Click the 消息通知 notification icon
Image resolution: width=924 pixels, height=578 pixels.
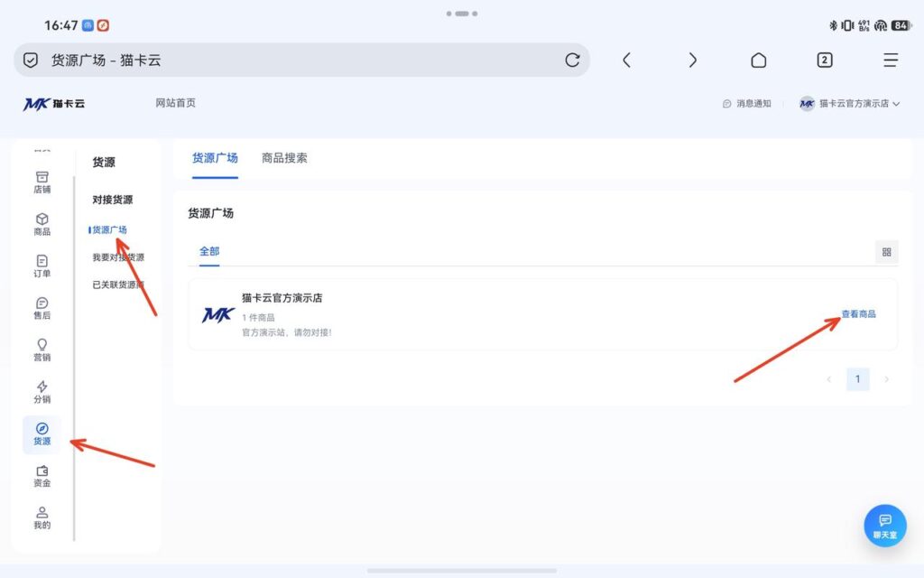[x=726, y=104]
